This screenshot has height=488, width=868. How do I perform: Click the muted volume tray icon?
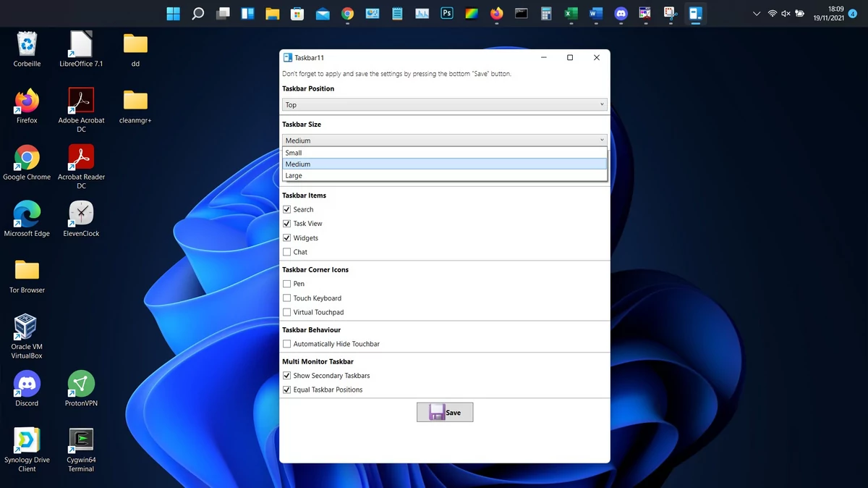786,13
